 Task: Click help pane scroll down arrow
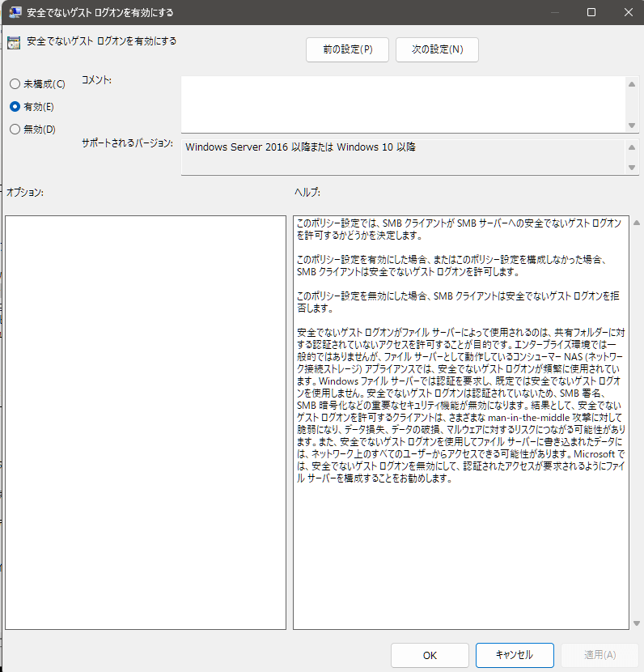point(636,623)
